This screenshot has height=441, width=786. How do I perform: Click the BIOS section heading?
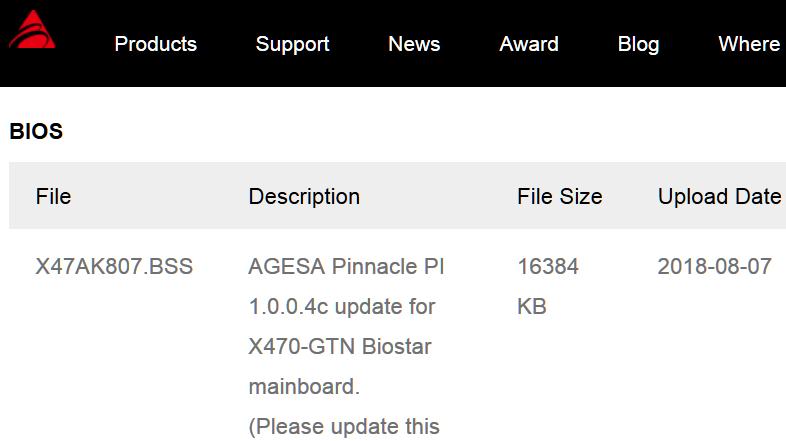36,131
